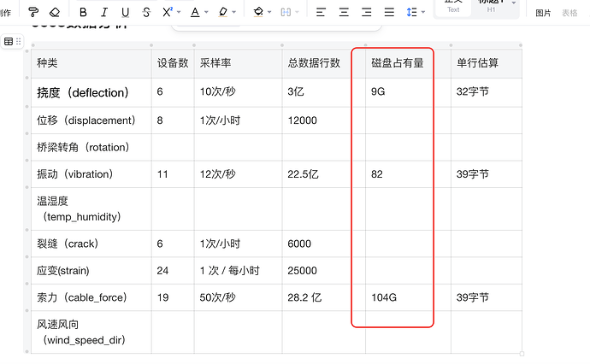Click the 12000 cell in displacement row
This screenshot has height=364, width=590.
point(323,120)
